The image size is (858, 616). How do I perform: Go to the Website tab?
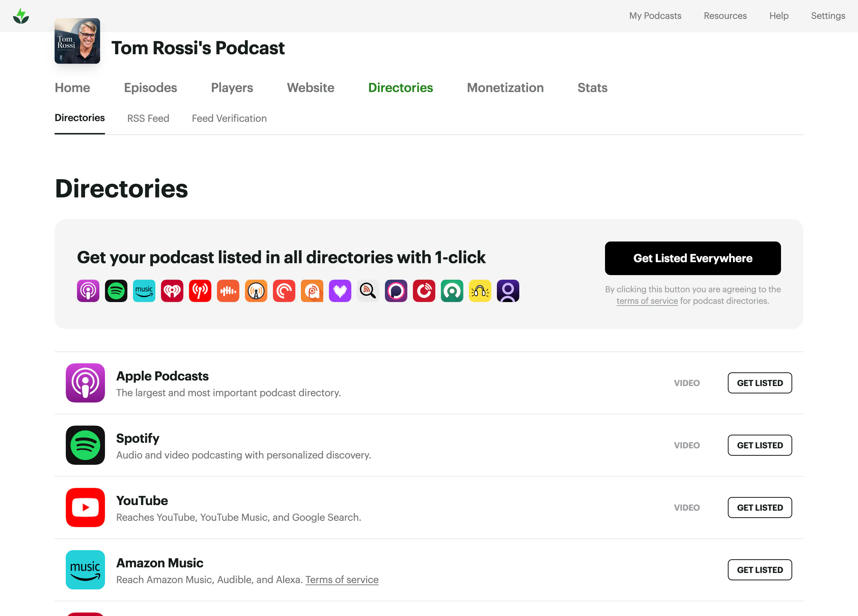(311, 88)
